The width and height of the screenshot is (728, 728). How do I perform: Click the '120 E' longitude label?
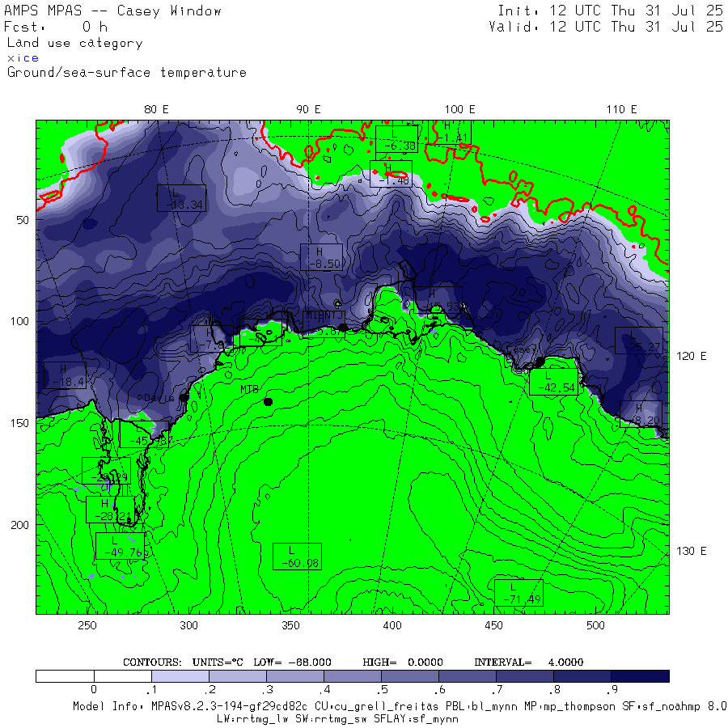pos(691,356)
